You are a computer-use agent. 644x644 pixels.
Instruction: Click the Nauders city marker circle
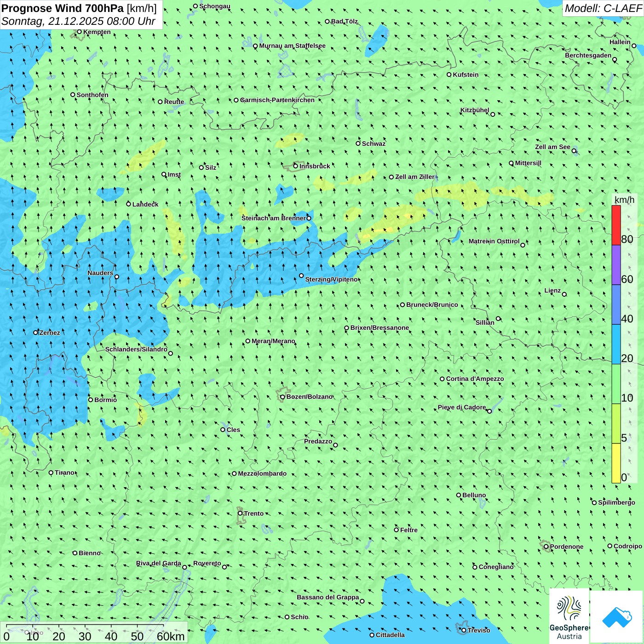click(117, 277)
